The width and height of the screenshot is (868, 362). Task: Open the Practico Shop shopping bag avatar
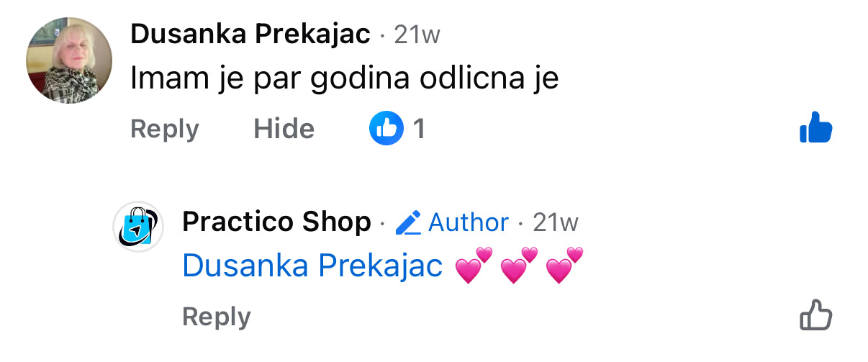pos(139,227)
